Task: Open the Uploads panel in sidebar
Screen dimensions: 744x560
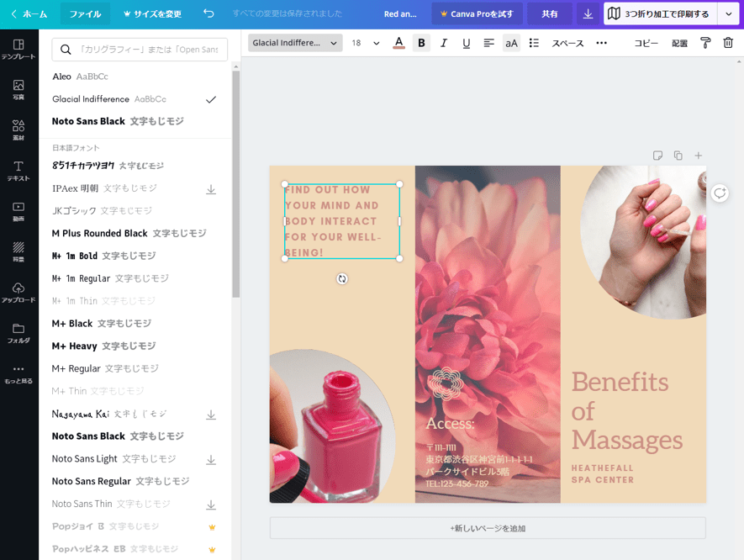Action: 18,293
